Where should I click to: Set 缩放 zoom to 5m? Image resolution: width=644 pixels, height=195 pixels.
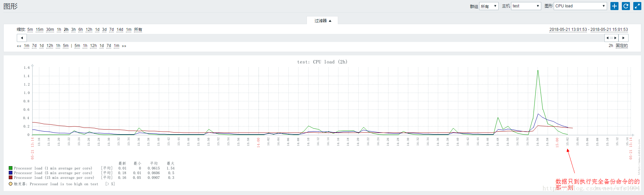point(30,30)
